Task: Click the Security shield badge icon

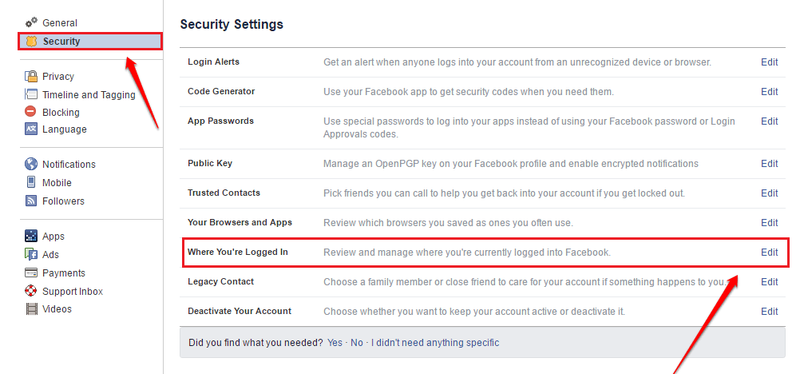Action: click(32, 41)
